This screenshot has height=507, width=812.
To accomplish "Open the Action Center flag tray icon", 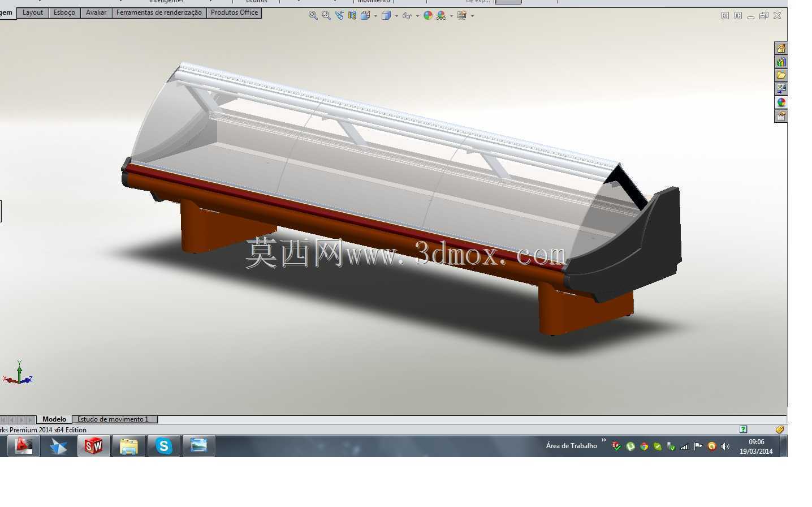I will coord(698,446).
